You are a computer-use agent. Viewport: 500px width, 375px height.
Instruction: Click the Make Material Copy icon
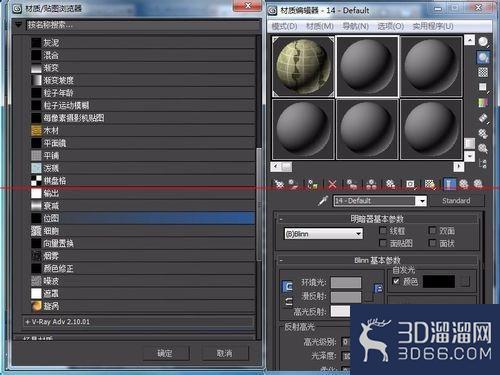pos(352,184)
